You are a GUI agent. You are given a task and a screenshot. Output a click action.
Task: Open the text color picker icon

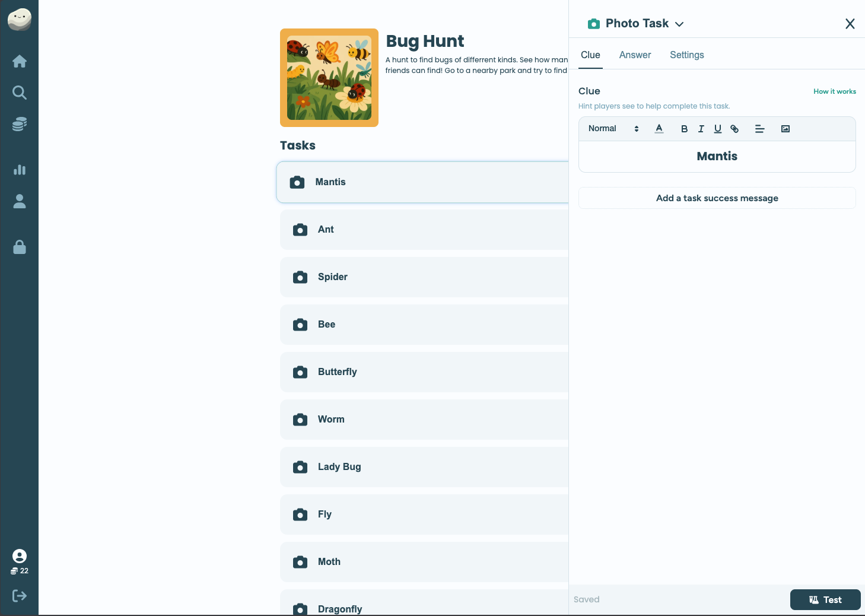659,129
